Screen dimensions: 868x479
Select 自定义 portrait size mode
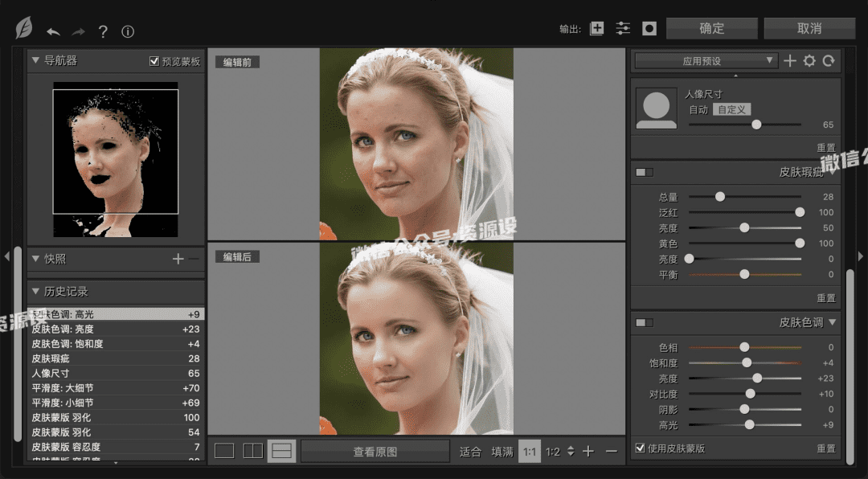tap(732, 109)
